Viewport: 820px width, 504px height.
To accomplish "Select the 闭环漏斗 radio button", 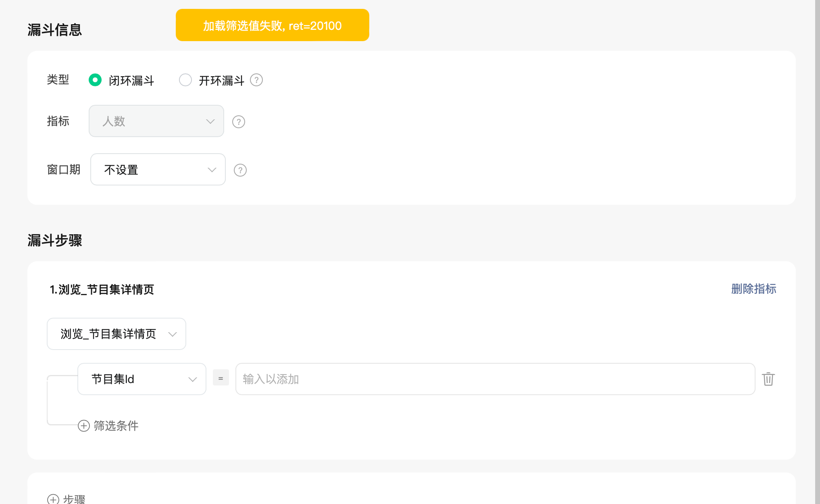I will tap(95, 80).
